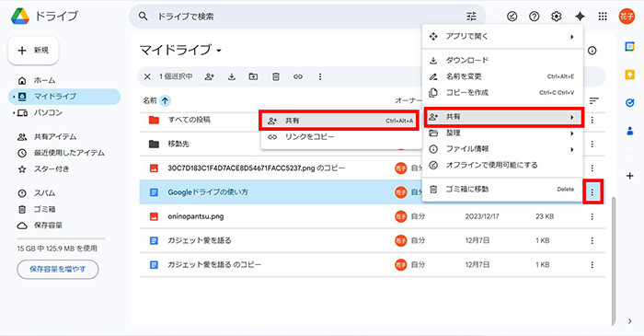644x336 pixels.
Task: Click the plus icon to get add-ons
Action: 629,176
